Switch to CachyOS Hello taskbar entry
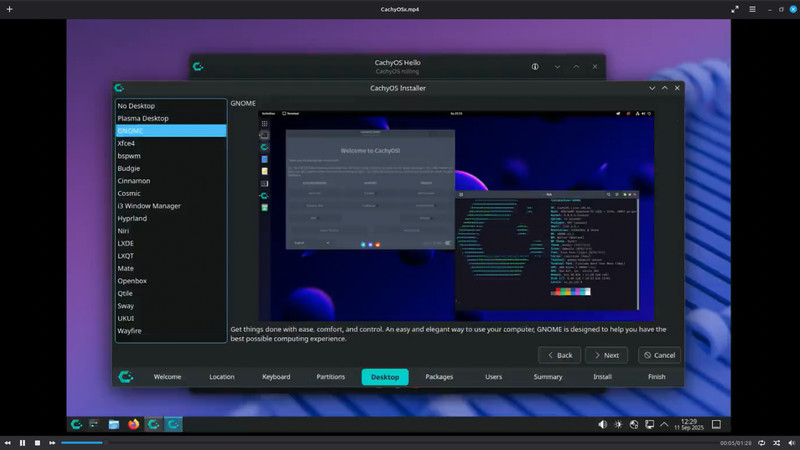Viewport: 800px width, 450px height. coord(154,424)
